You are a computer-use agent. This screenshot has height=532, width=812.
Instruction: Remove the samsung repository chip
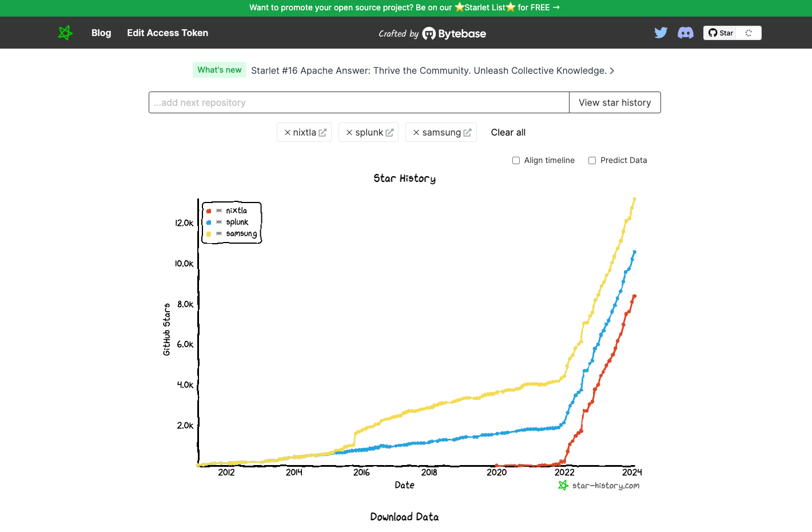416,132
